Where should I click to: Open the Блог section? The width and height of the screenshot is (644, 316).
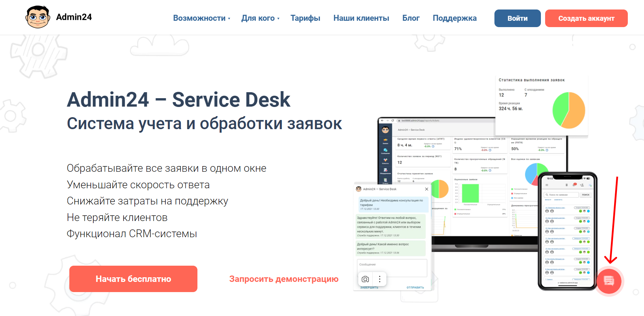(x=411, y=18)
